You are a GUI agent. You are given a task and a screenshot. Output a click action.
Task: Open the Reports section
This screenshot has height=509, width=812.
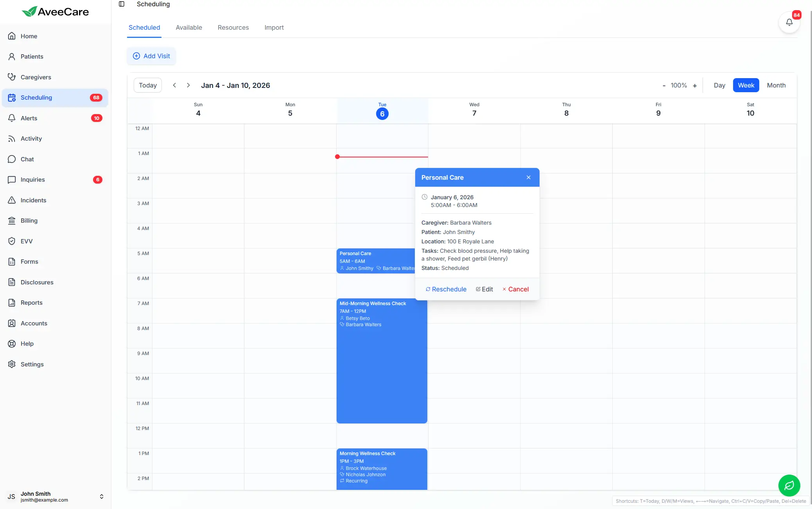(x=31, y=302)
